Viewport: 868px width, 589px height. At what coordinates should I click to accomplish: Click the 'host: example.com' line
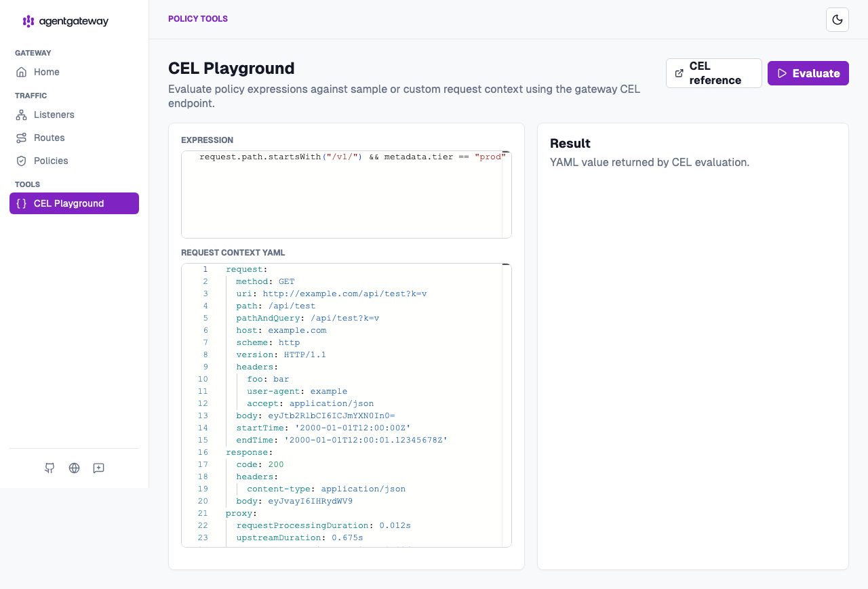point(281,330)
